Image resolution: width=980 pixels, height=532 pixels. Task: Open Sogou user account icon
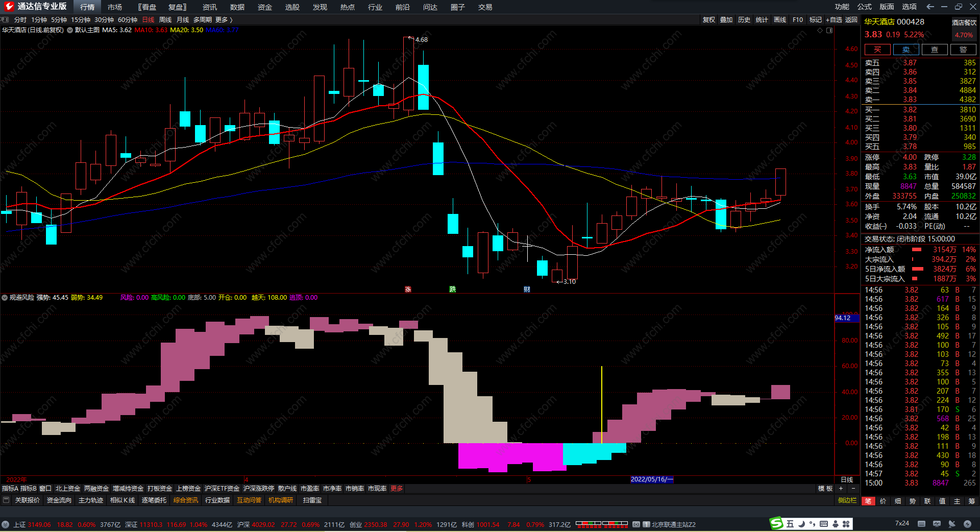(836, 524)
